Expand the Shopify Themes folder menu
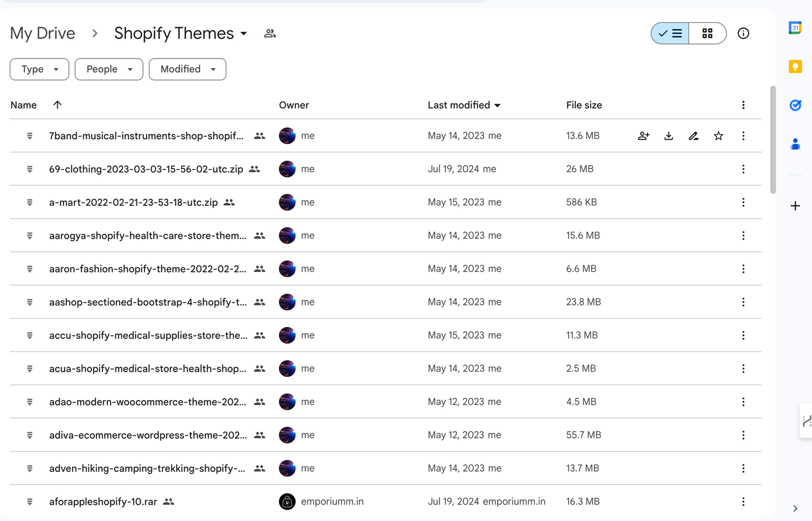 click(x=244, y=34)
